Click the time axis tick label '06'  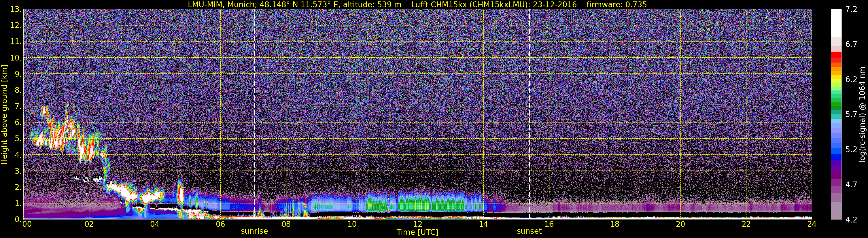coord(220,224)
